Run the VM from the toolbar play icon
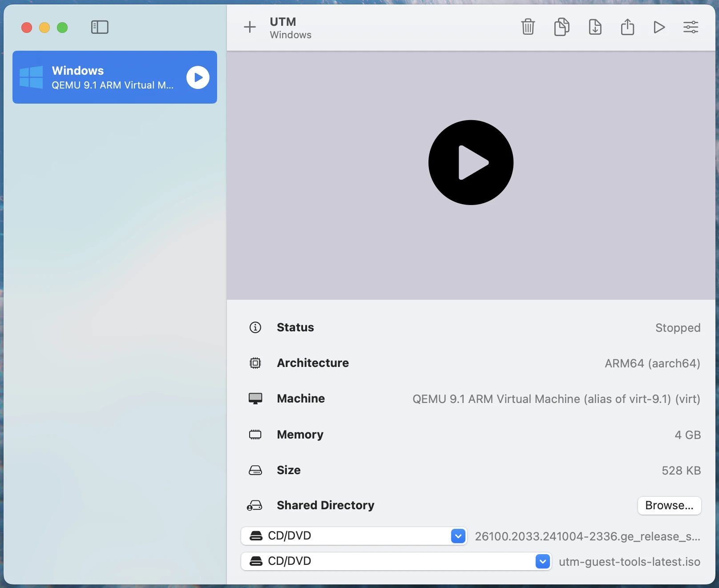 (x=659, y=27)
